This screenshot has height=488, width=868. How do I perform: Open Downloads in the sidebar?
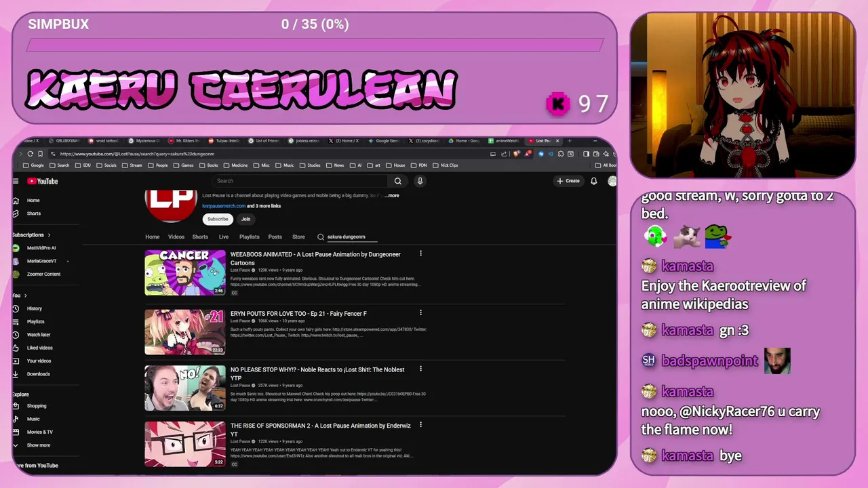[x=31, y=374]
